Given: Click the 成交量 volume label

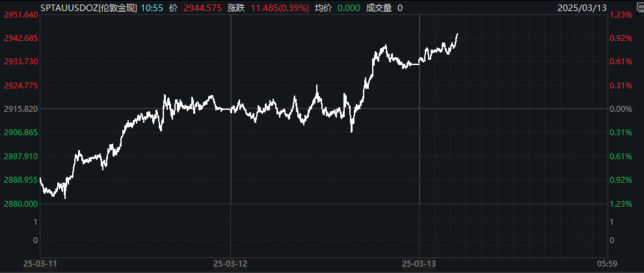Looking at the screenshot, I should pos(379,8).
